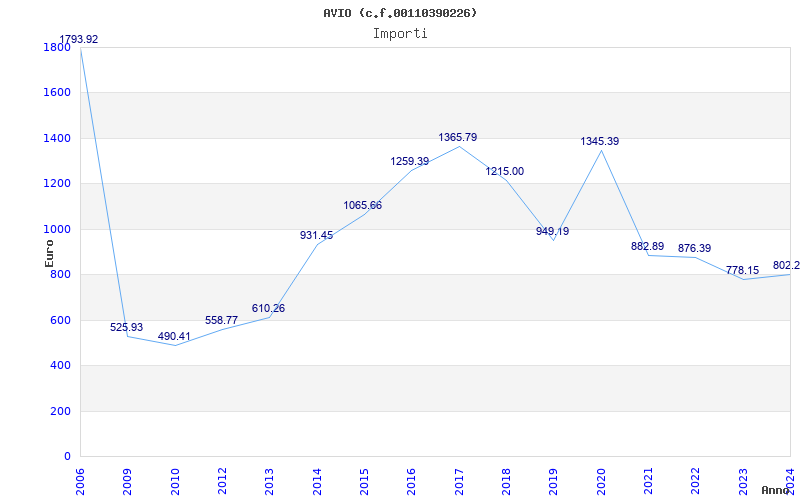This screenshot has height=500, width=800.
Task: Select the 778.15 data label
Action: click(x=742, y=270)
